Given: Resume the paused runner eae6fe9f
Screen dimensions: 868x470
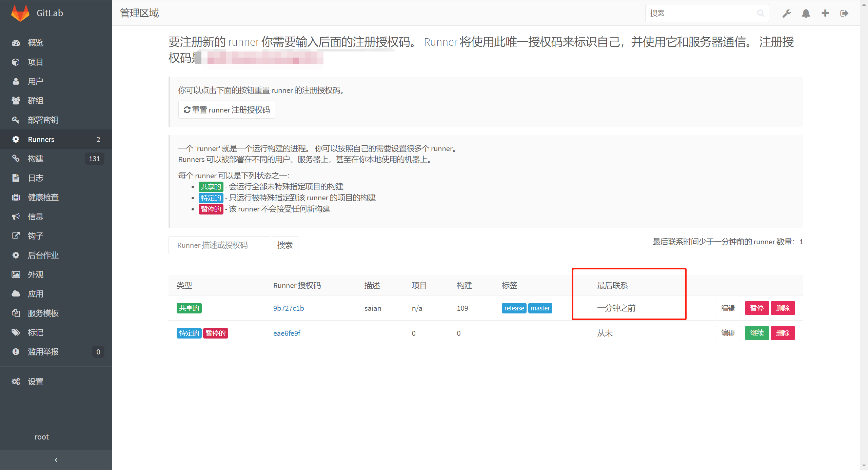Looking at the screenshot, I should 757,333.
